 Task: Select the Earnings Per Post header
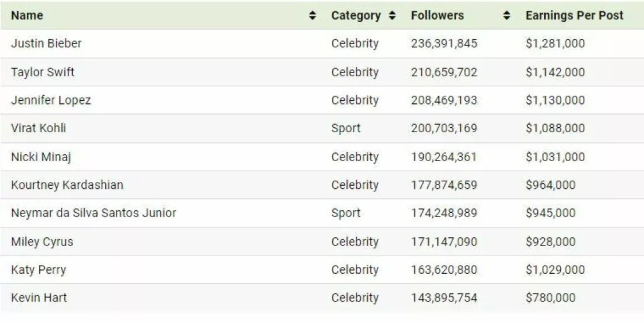[x=574, y=16]
